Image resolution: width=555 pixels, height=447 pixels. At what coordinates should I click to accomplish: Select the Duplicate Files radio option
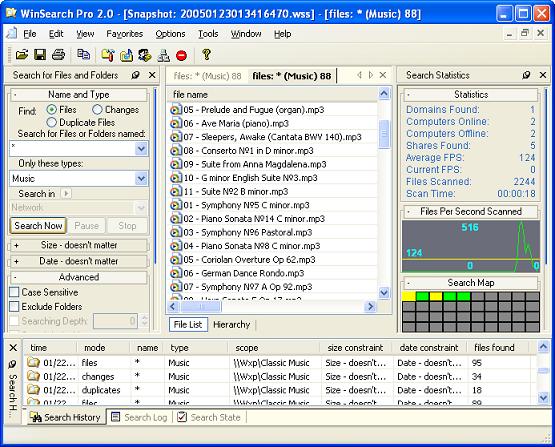point(51,122)
